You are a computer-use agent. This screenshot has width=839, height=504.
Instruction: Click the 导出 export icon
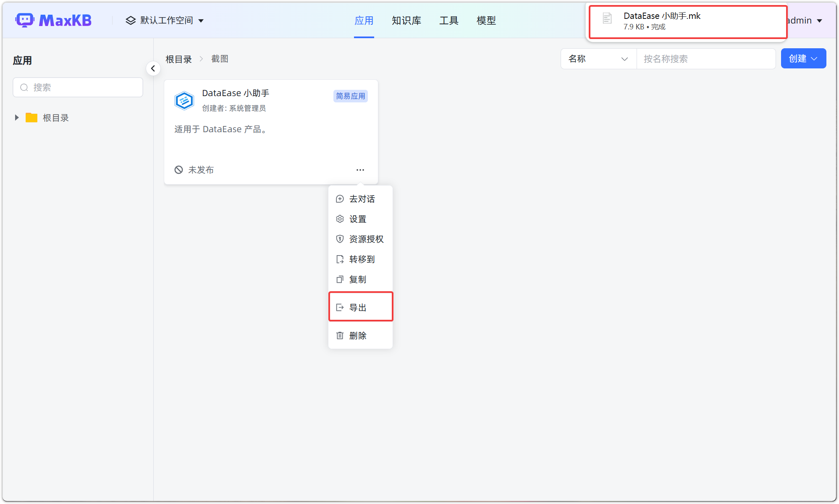(x=340, y=307)
